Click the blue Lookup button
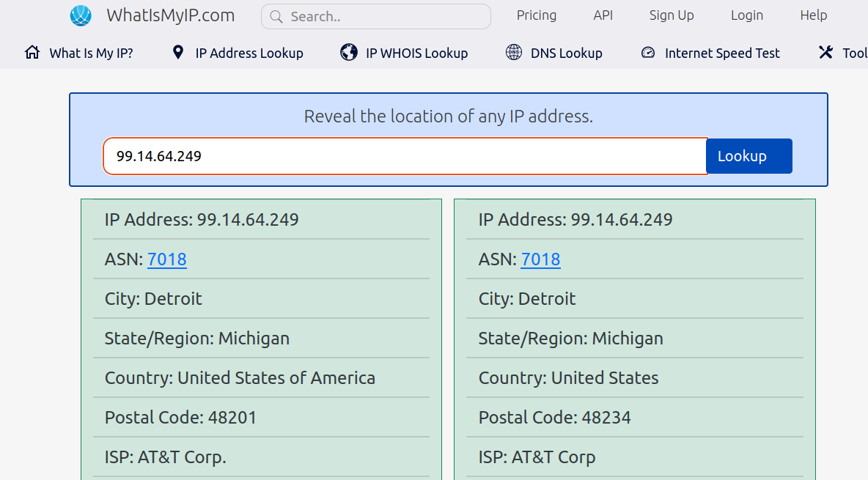 tap(749, 156)
